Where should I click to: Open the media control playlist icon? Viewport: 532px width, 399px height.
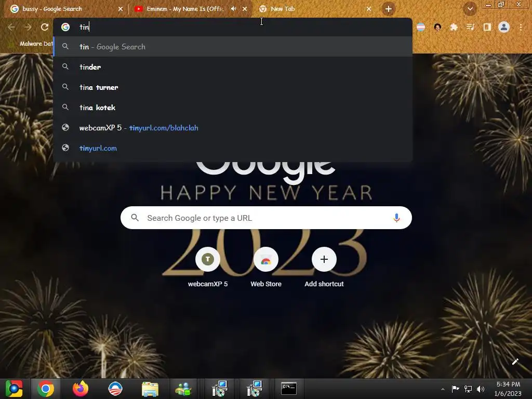(x=470, y=27)
